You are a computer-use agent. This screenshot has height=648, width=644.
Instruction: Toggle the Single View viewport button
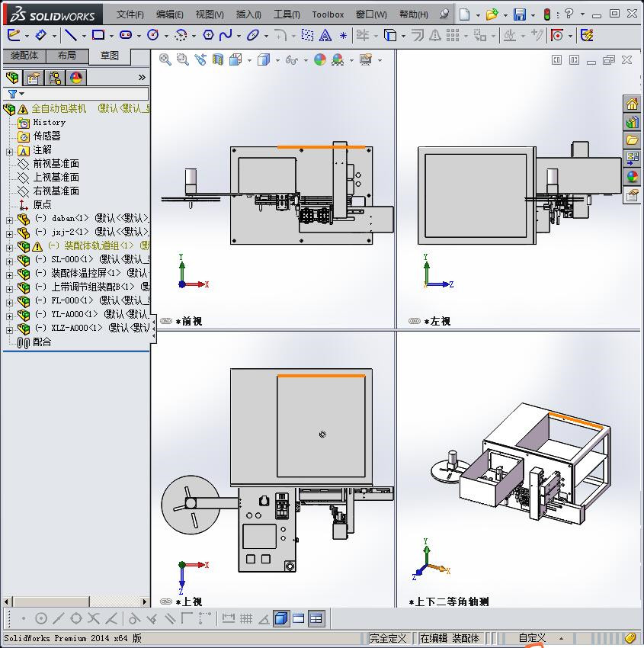click(298, 618)
